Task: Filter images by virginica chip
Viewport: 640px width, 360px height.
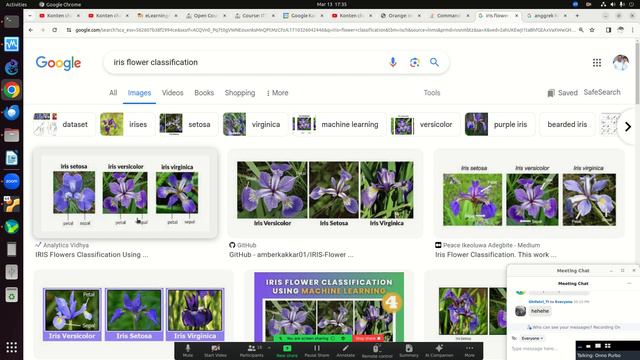Action: tap(256, 124)
